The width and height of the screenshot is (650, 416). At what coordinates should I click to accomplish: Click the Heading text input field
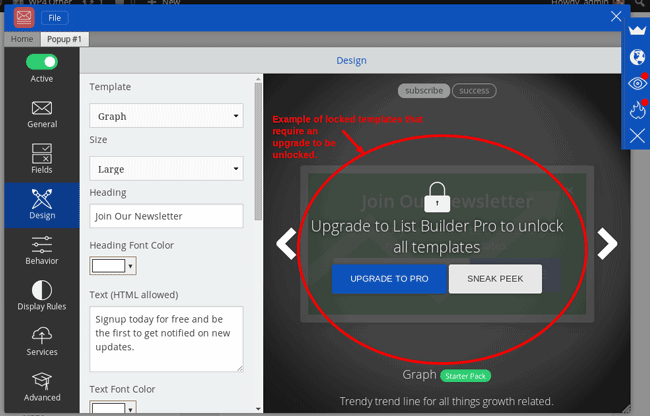166,216
